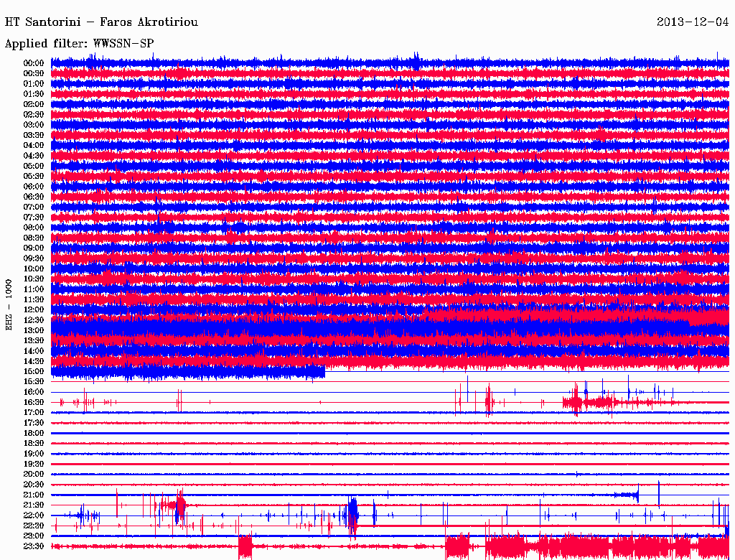Select the 18:00 time row label
735x560 pixels.
(x=34, y=433)
